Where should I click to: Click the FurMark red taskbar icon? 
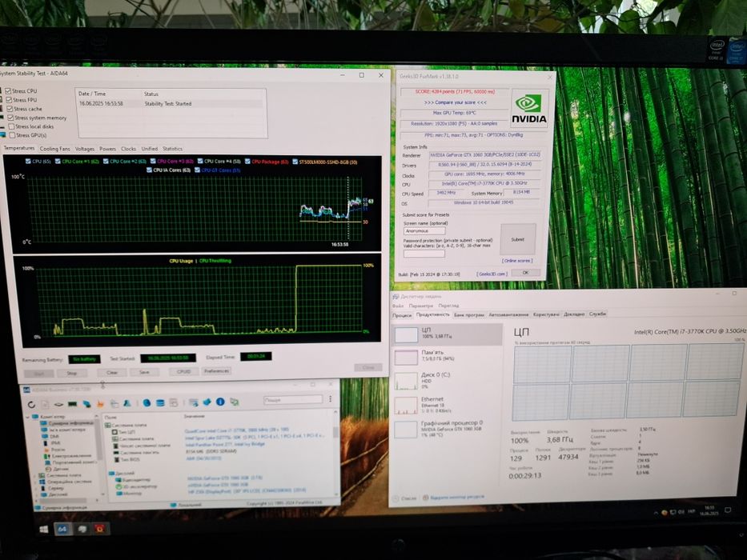coord(100,528)
